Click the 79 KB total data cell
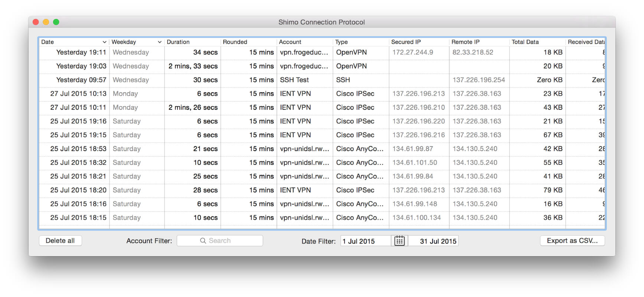The image size is (644, 297). point(553,190)
